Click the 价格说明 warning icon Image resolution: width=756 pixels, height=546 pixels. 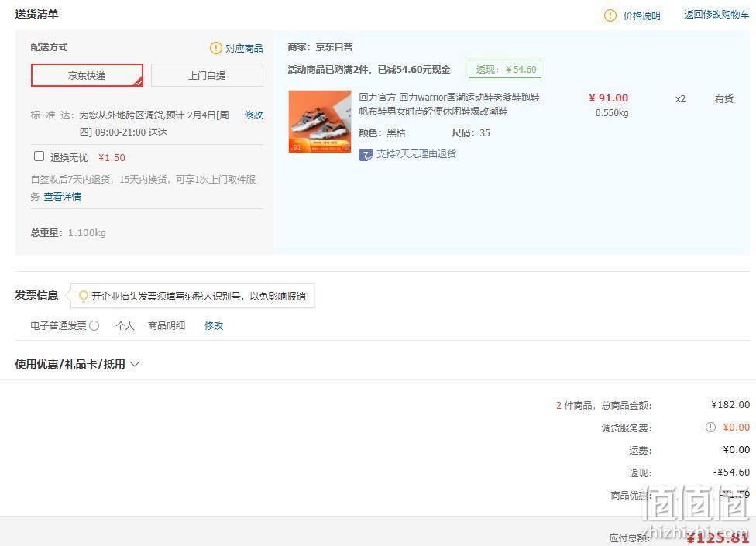(x=610, y=15)
